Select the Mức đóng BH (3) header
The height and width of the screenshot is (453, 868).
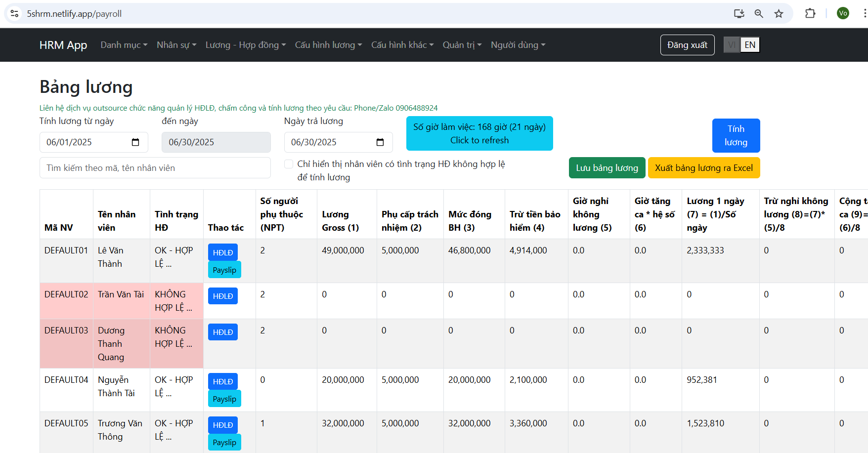tap(474, 214)
